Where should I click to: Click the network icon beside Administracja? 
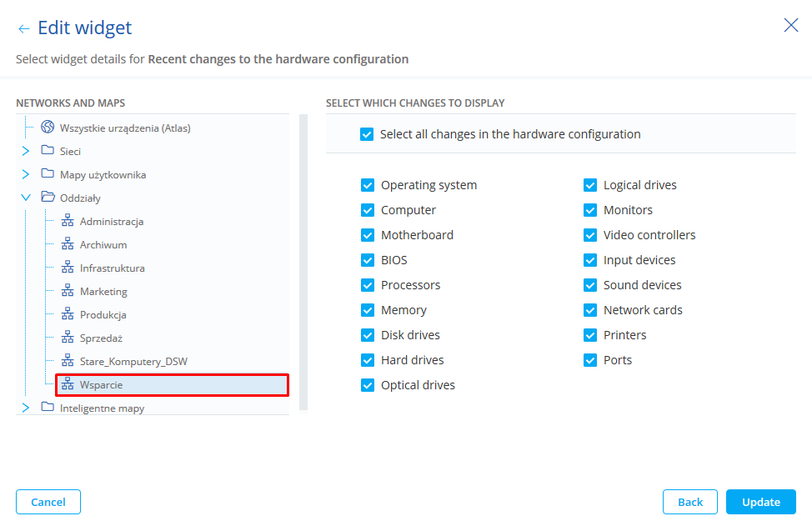(68, 221)
